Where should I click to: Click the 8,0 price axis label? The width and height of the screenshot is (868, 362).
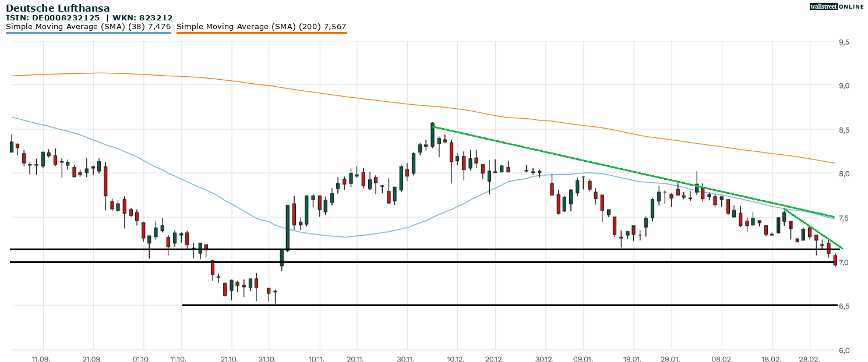point(844,174)
